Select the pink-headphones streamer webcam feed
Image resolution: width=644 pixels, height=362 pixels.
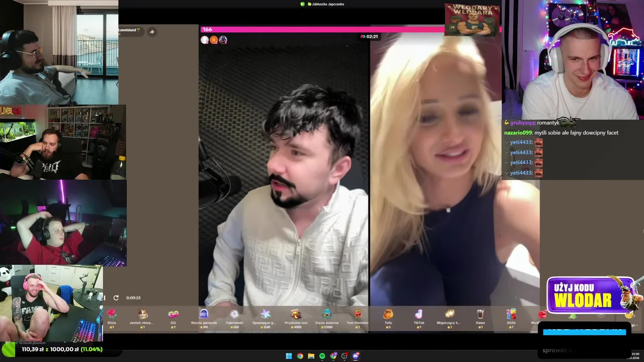click(51, 303)
